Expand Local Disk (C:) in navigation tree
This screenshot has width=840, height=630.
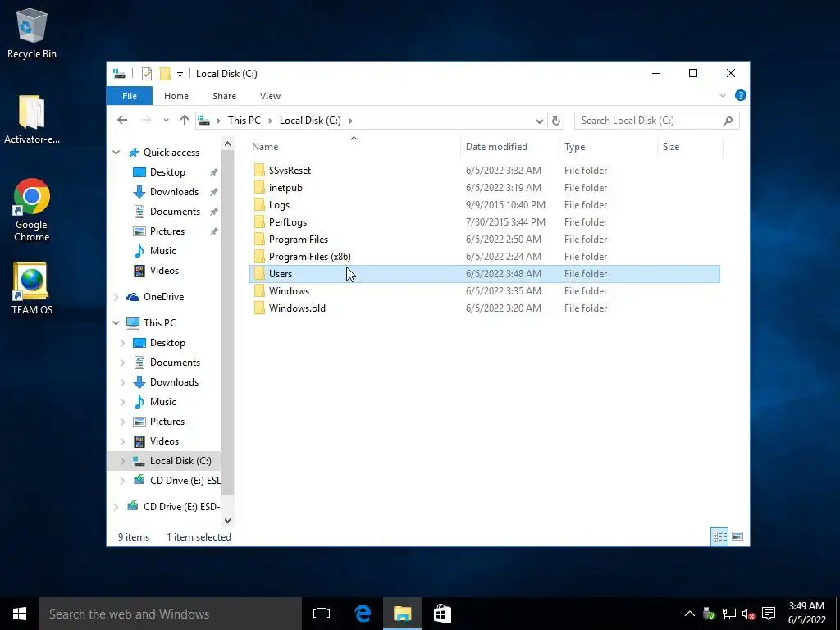coord(123,461)
